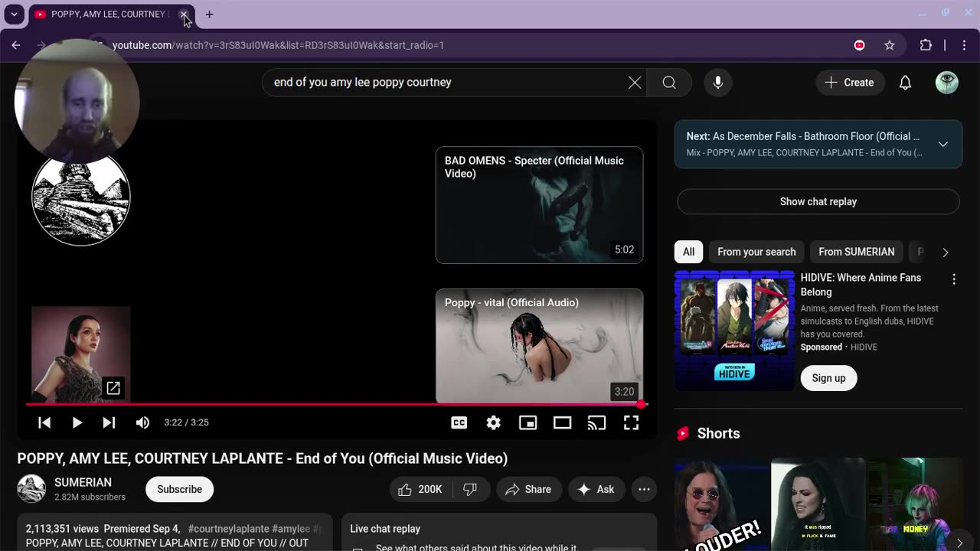This screenshot has width=980, height=551.
Task: Open more actions three-dot menu
Action: pos(644,489)
